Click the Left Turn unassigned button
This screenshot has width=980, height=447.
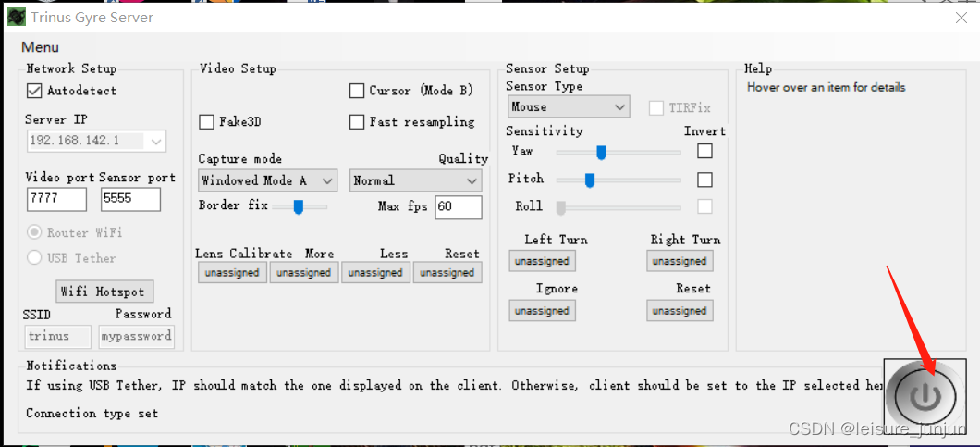click(543, 261)
